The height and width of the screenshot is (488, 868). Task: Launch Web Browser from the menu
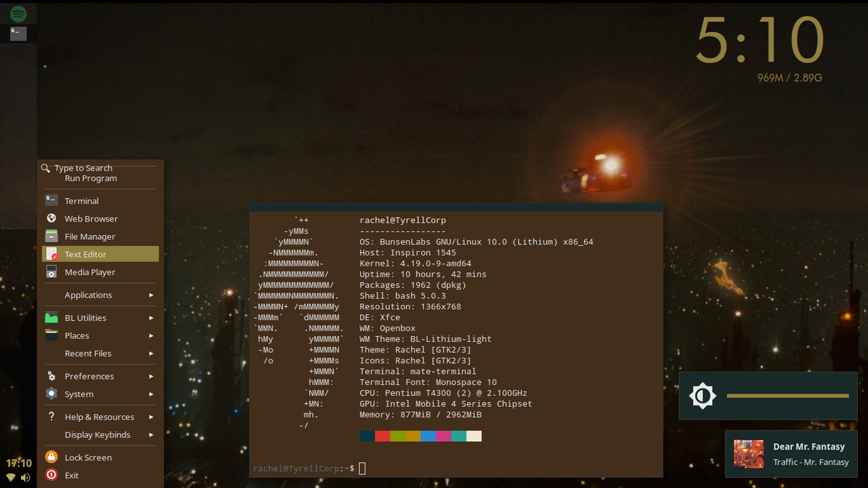coord(100,218)
